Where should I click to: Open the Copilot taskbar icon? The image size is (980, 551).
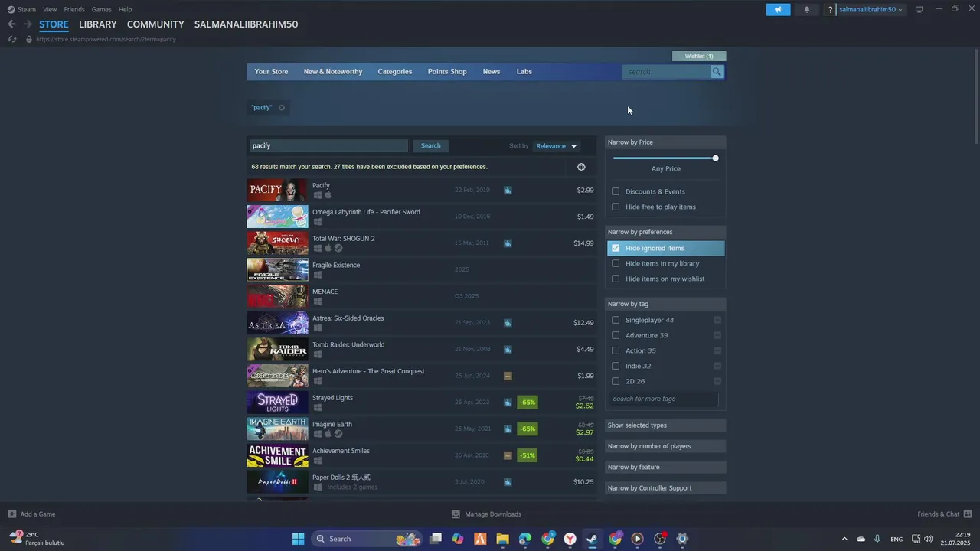(458, 539)
